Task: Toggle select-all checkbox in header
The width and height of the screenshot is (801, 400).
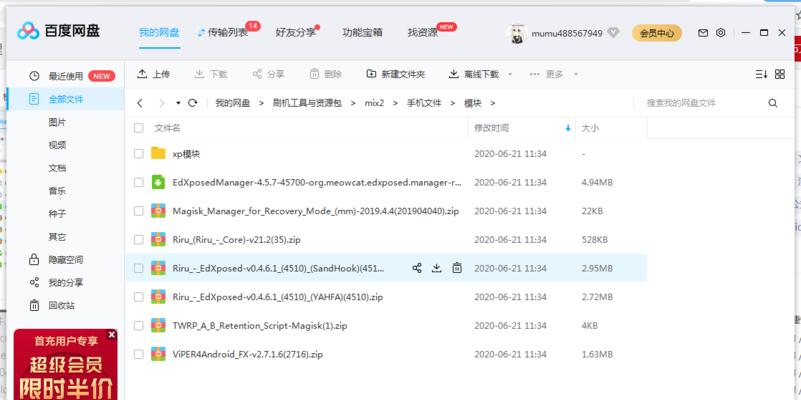Action: click(x=138, y=128)
